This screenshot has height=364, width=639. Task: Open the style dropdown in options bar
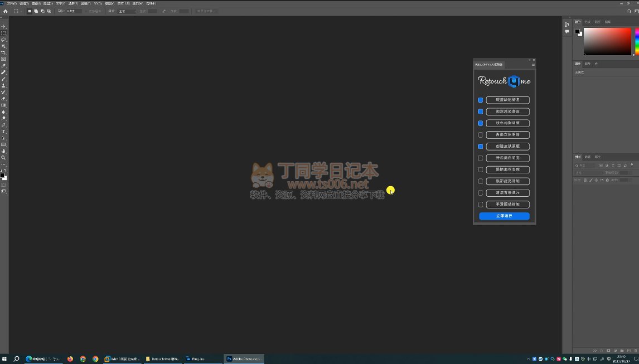click(x=127, y=11)
